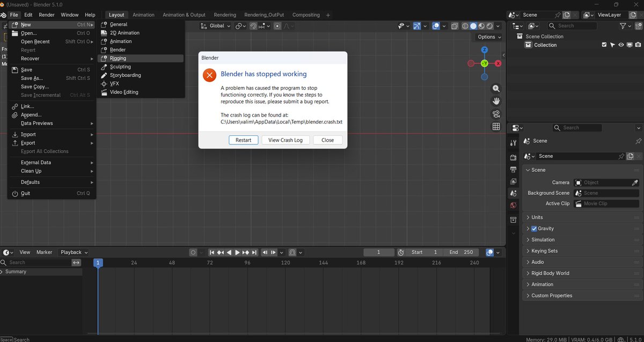
Task: Expand the Custom Properties panel
Action: [581, 296]
